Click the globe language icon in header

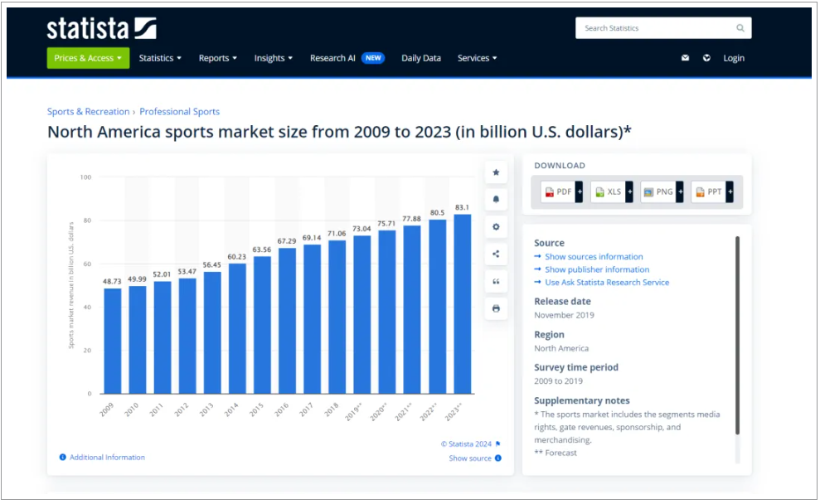pyautogui.click(x=706, y=58)
